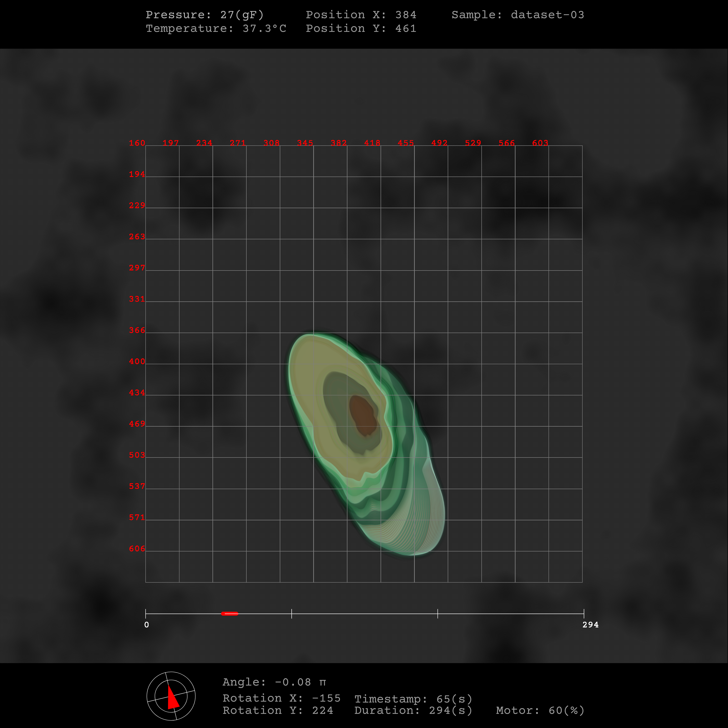Click the Sample dataset-03 label

(x=518, y=15)
